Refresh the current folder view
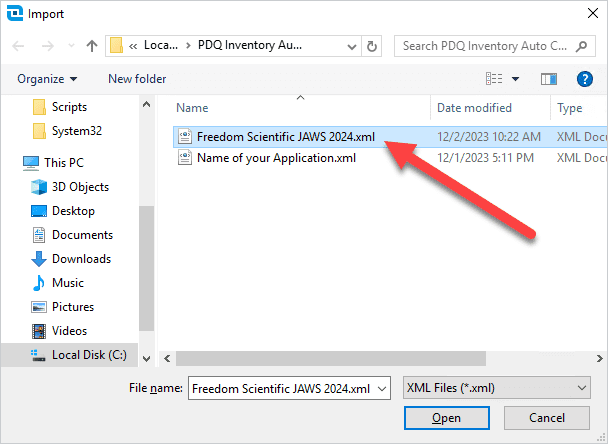 click(371, 47)
